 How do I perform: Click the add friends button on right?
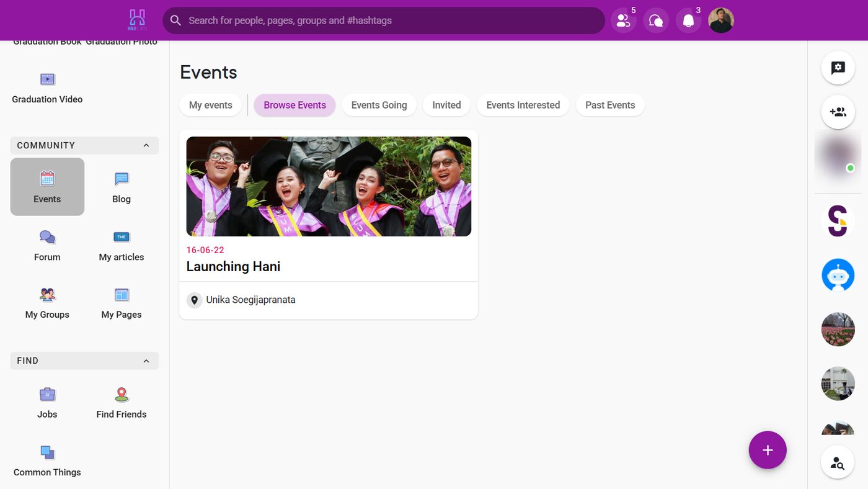coord(838,112)
